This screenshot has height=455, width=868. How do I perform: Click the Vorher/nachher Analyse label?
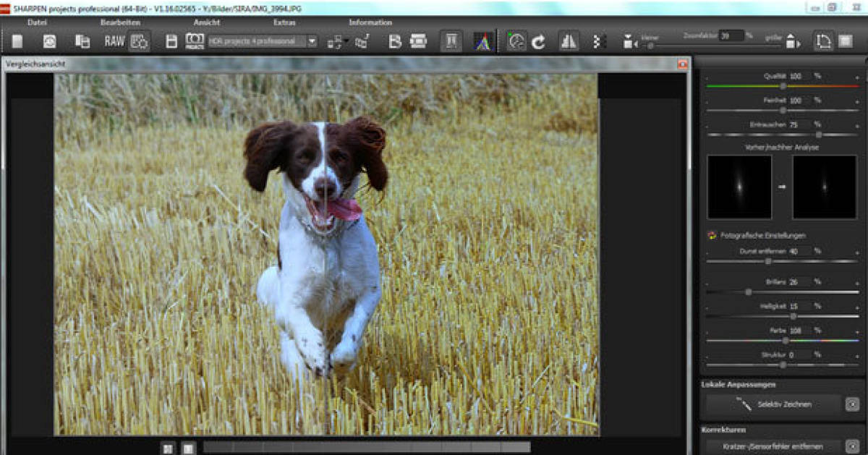click(783, 147)
